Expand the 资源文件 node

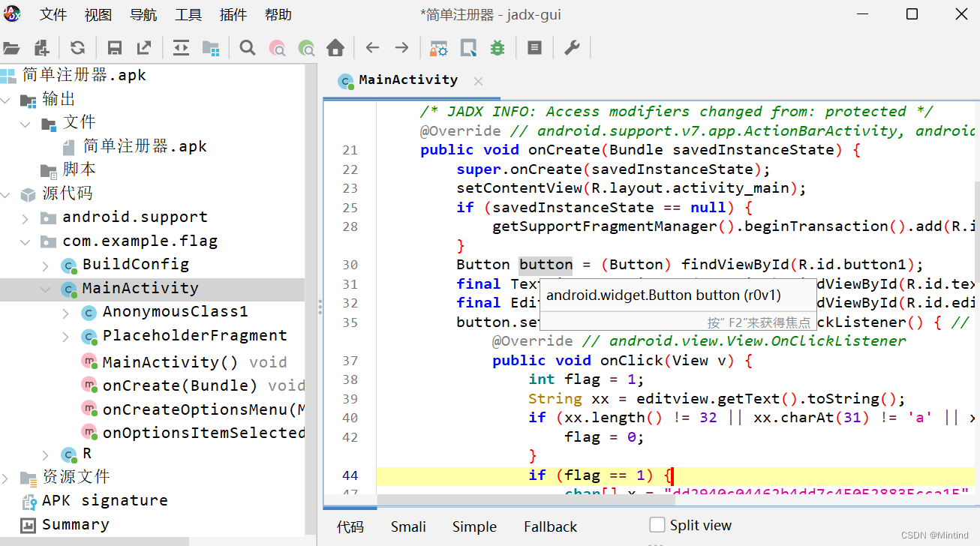[x=6, y=478]
